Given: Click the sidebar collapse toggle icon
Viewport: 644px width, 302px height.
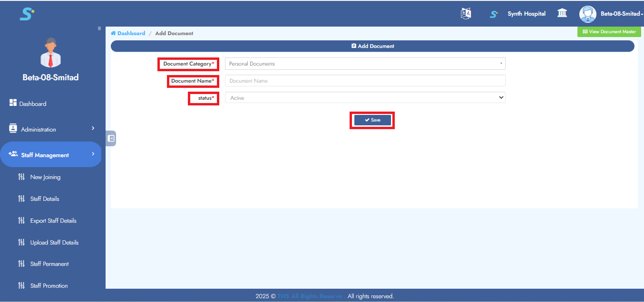Looking at the screenshot, I should click(x=111, y=138).
